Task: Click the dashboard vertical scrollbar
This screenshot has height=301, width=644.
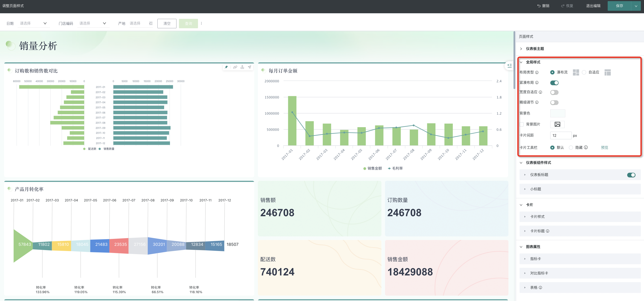Action: point(514,60)
